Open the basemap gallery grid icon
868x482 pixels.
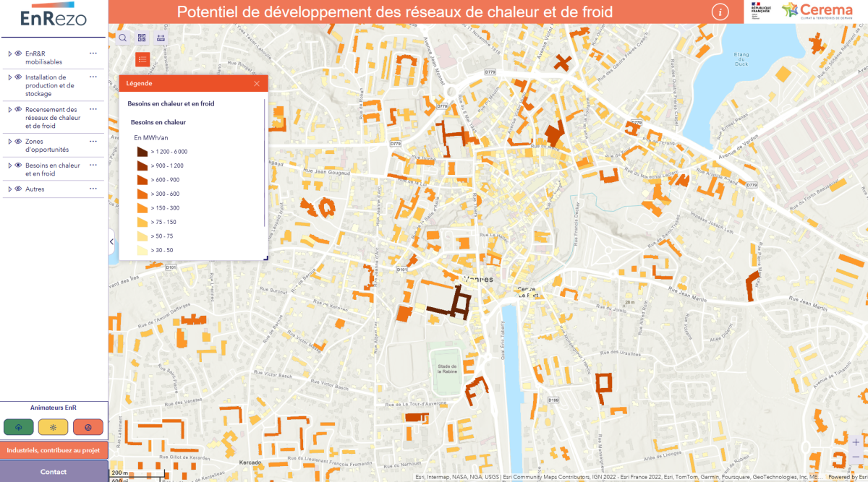142,38
